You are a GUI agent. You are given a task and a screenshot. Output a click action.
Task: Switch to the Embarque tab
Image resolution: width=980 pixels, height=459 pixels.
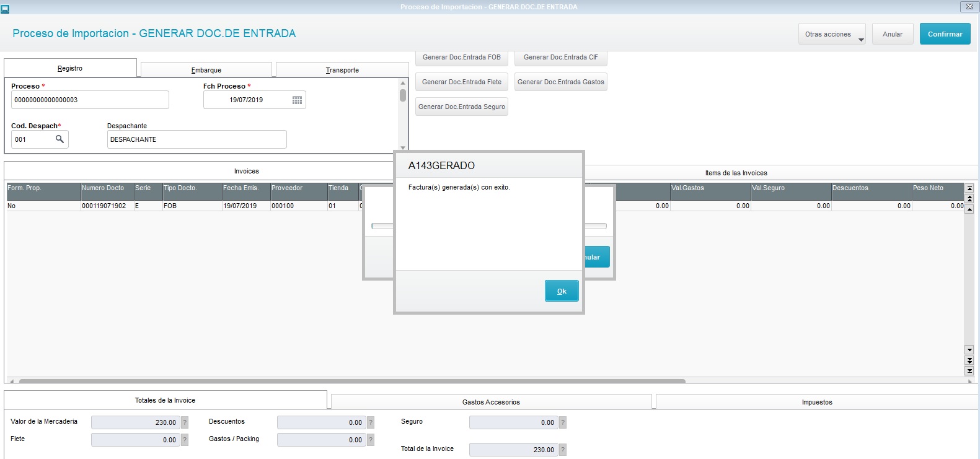point(206,70)
